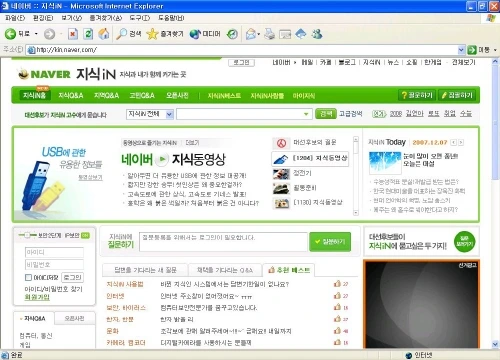Open the 도구(T) menu
The height and width of the screenshot is (360, 500).
pyautogui.click(x=140, y=18)
